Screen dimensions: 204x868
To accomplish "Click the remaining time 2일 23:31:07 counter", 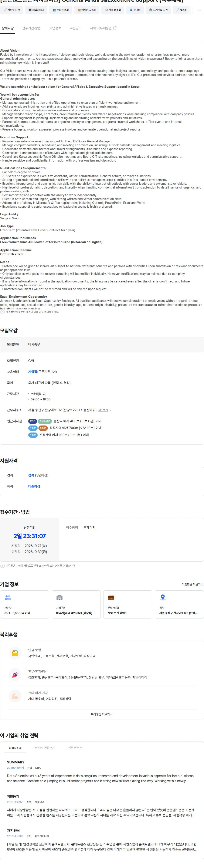I will click(30, 536).
